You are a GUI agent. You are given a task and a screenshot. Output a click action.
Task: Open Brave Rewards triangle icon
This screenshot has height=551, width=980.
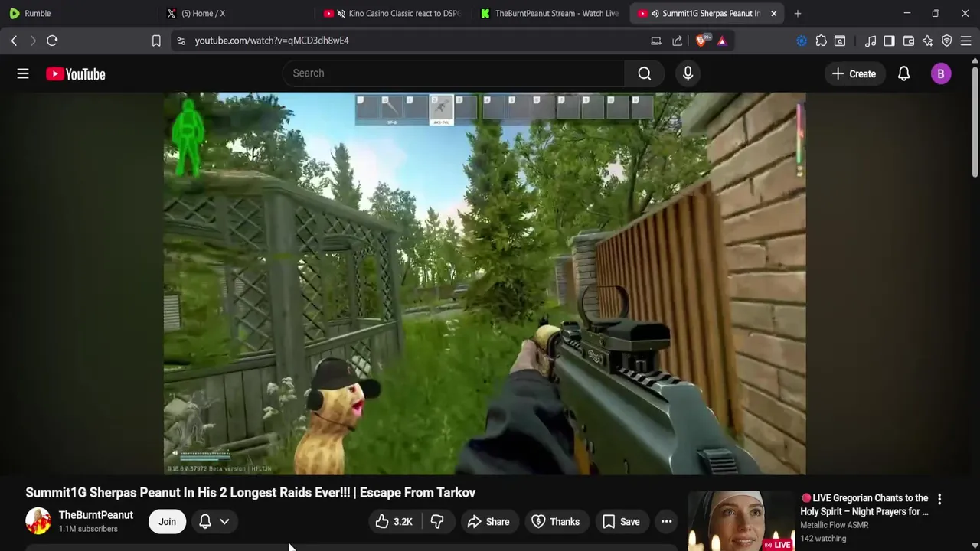point(722,41)
